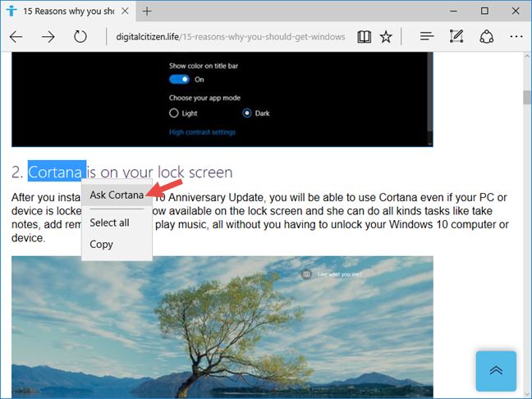Image resolution: width=532 pixels, height=399 pixels.
Task: Click the highlighted word Cortana in heading
Action: (57, 172)
